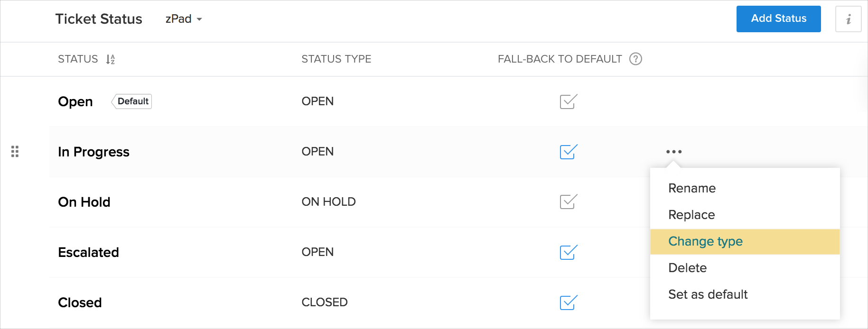Open the zPad department dropdown
This screenshot has height=329, width=868.
point(184,19)
